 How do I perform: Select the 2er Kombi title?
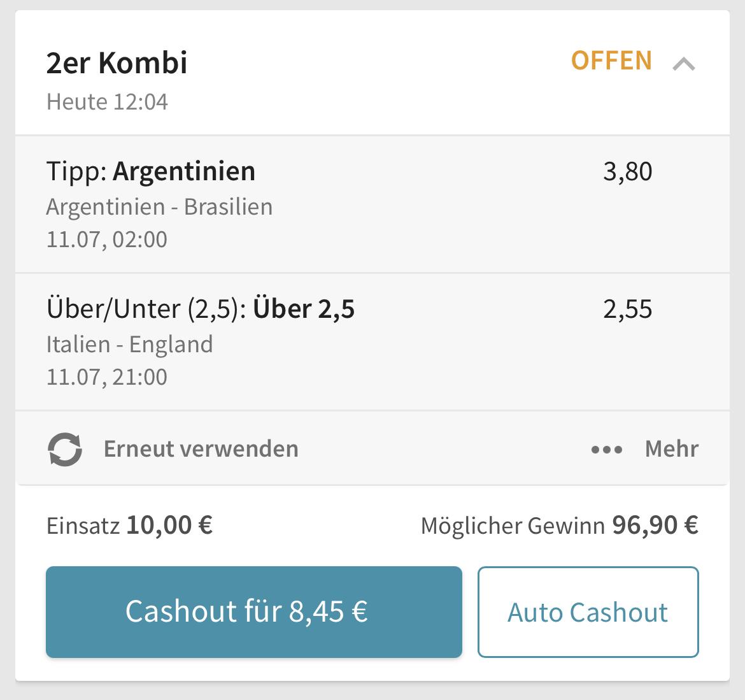tap(117, 62)
